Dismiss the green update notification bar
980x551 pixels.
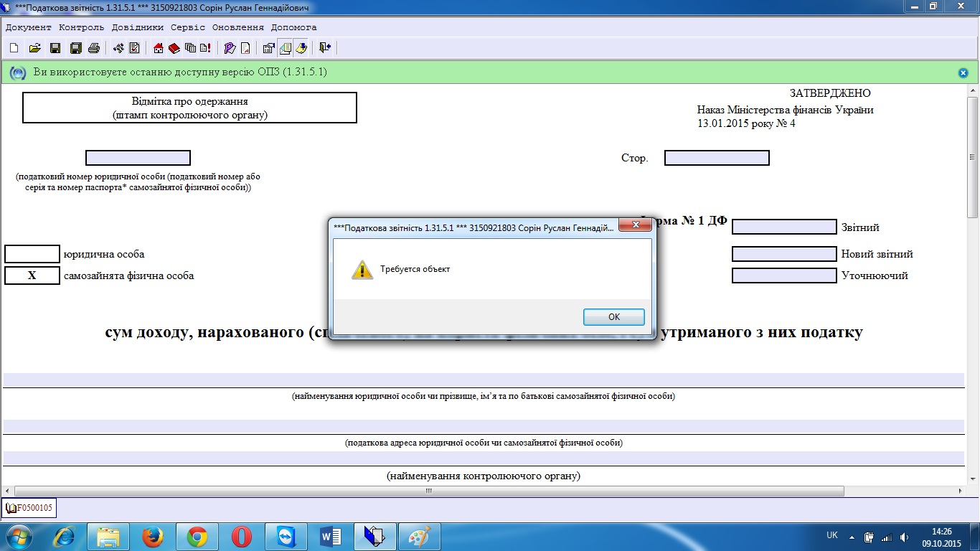(x=963, y=72)
